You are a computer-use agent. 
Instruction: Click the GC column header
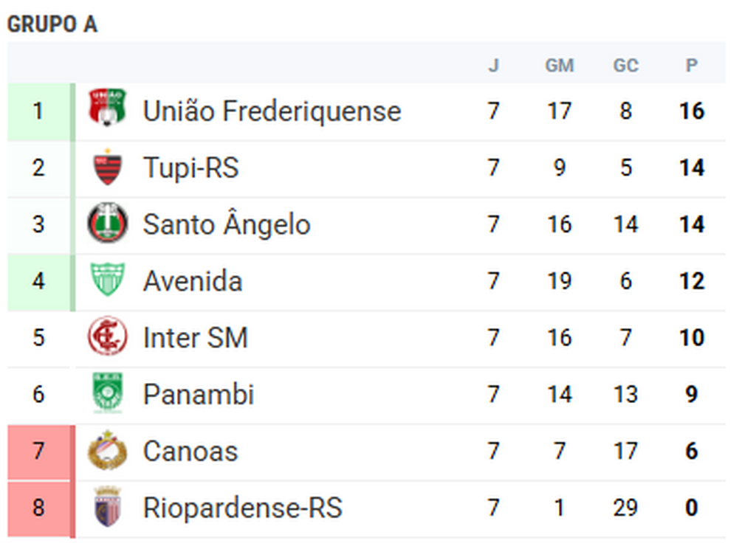pyautogui.click(x=625, y=66)
